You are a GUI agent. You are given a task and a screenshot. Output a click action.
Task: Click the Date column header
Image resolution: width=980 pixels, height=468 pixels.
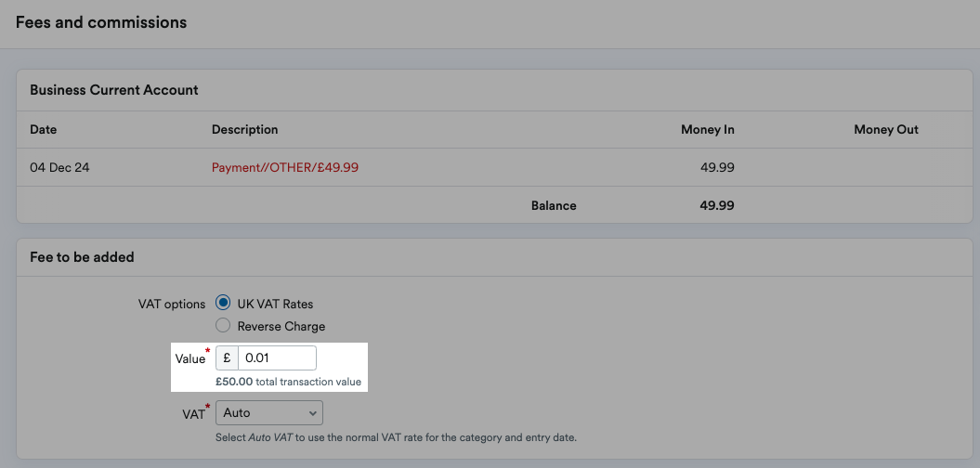(43, 130)
